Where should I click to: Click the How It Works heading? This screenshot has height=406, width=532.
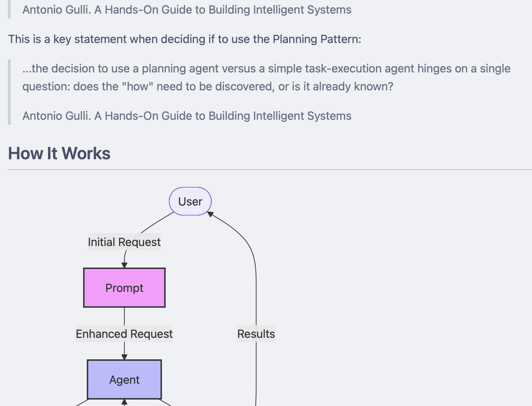[x=59, y=153]
